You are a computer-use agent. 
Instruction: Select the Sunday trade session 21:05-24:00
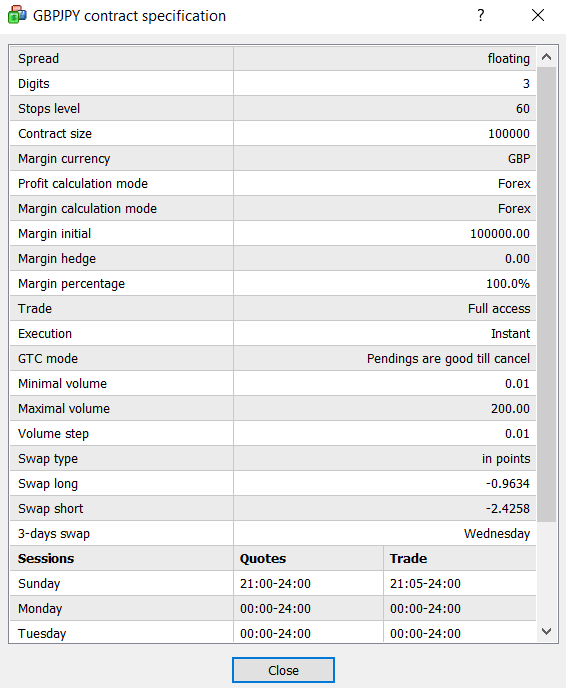click(x=425, y=584)
